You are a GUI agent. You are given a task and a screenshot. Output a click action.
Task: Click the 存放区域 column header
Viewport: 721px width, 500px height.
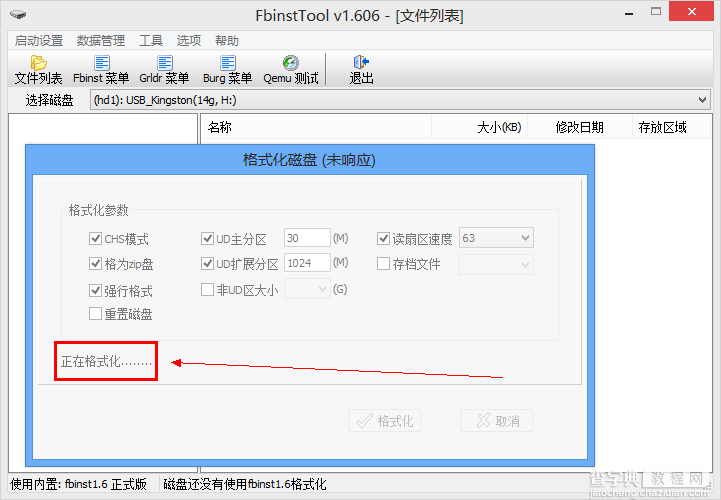(x=671, y=127)
